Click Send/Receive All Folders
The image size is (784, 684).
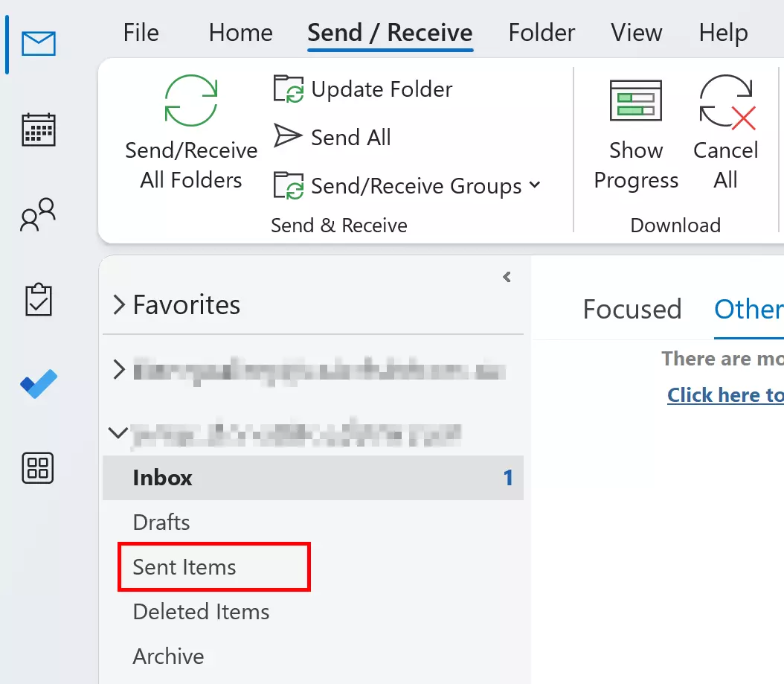point(190,134)
